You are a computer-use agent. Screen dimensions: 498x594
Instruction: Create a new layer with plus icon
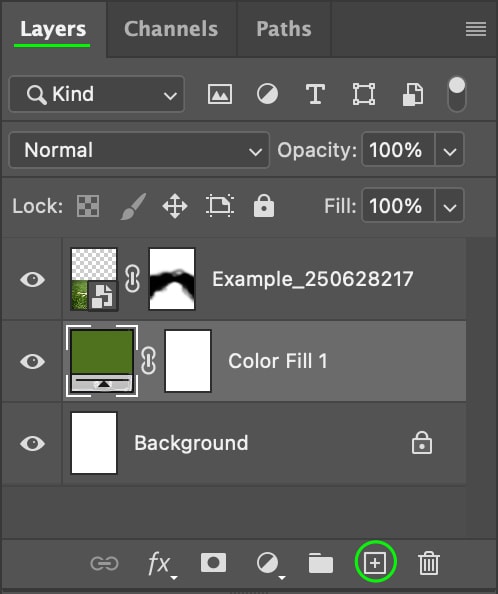tap(375, 563)
